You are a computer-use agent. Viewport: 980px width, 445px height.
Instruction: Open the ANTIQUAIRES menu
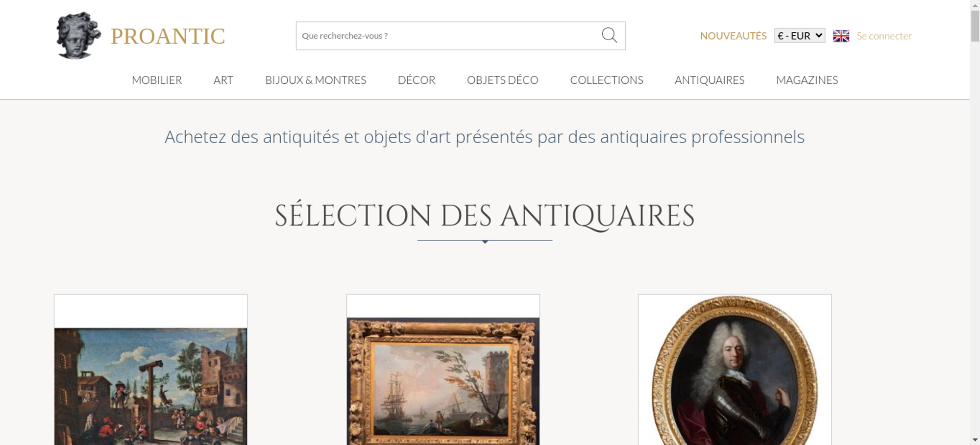pyautogui.click(x=710, y=80)
